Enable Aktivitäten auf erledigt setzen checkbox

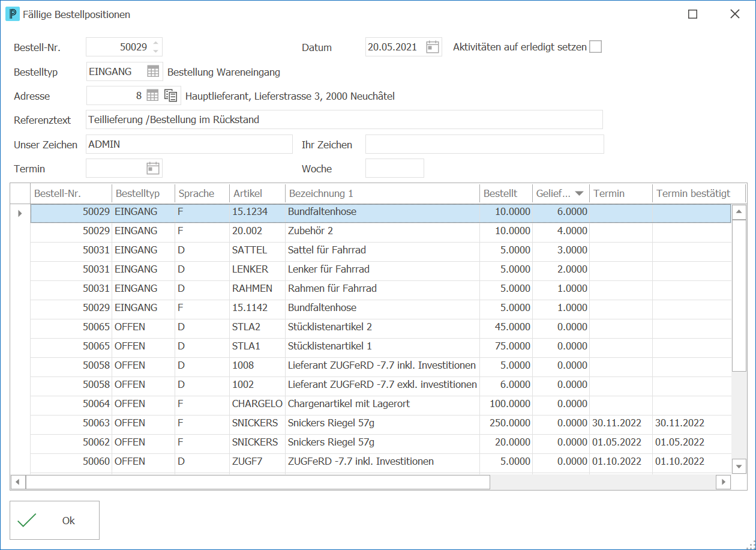(x=595, y=47)
